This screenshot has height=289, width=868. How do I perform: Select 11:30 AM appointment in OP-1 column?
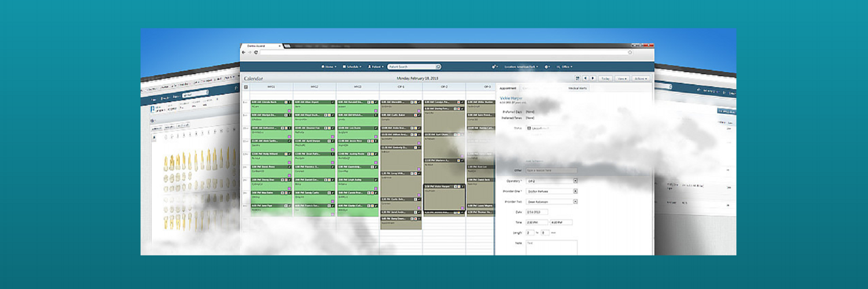point(401,158)
